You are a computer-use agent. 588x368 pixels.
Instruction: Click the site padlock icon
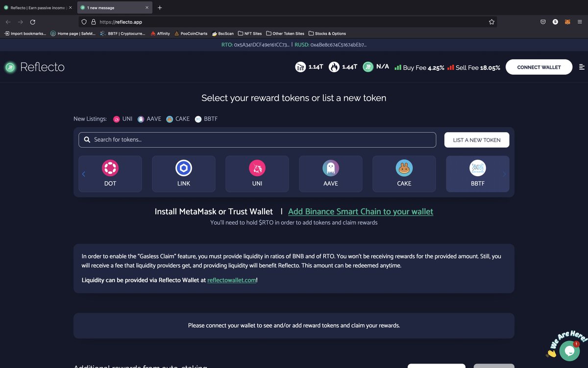click(x=93, y=22)
